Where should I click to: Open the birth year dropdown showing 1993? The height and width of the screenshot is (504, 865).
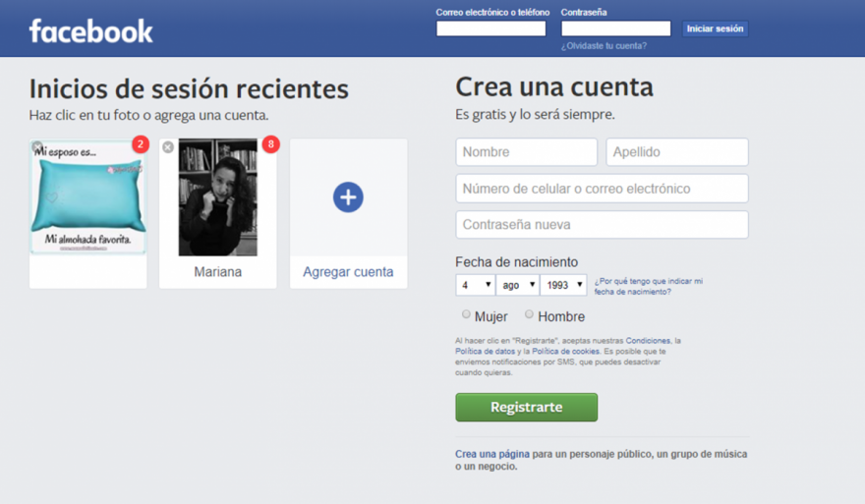563,285
